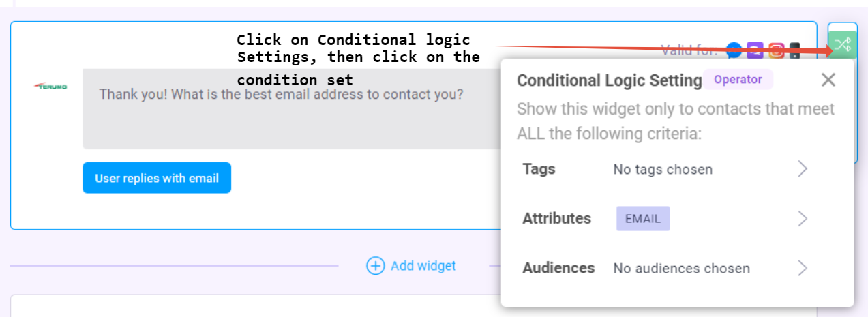Open the Attributes row label
Screen dimensions: 868x317
click(556, 219)
